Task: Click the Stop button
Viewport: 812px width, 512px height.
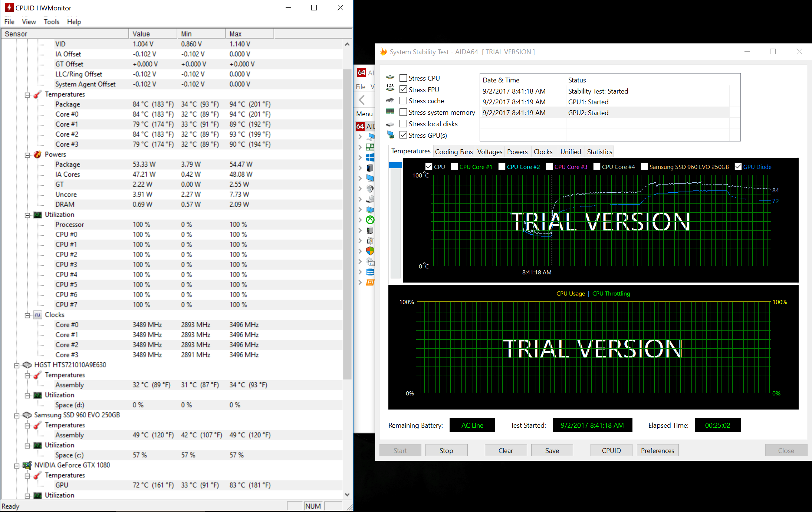Action: tap(446, 450)
